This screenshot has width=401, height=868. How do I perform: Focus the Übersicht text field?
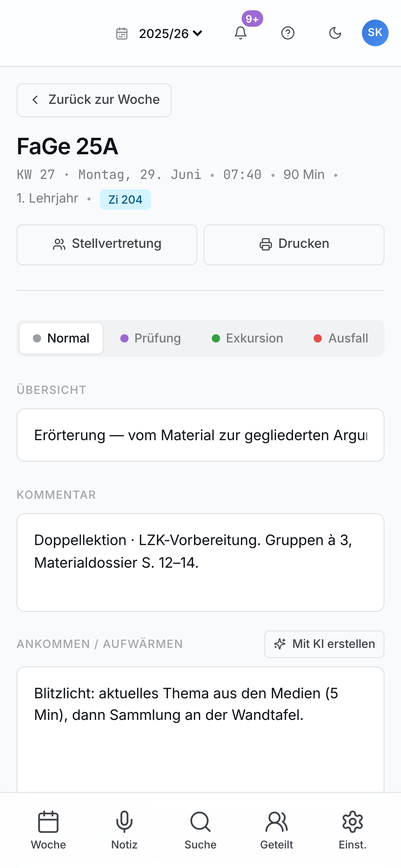[x=200, y=435]
